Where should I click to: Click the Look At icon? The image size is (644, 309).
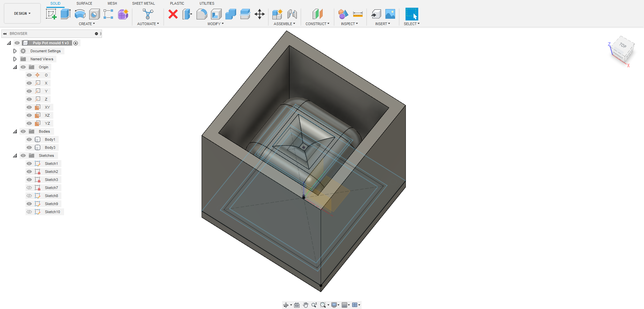click(297, 305)
